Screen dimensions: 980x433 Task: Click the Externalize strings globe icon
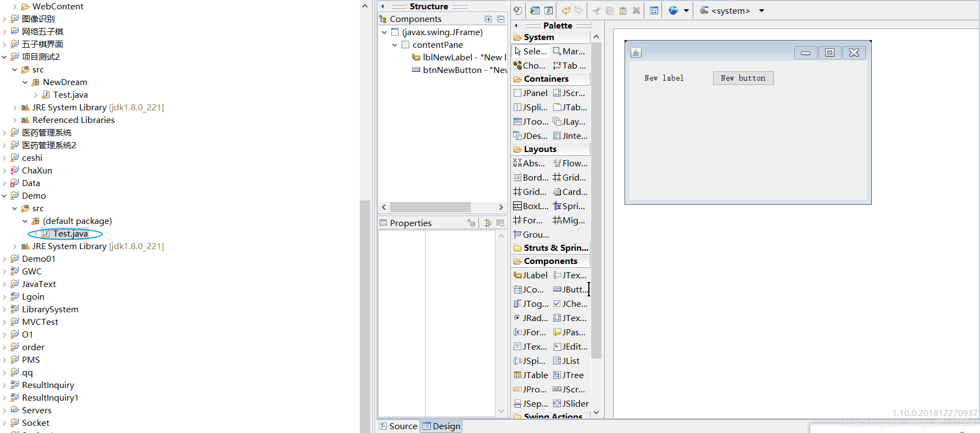(x=673, y=10)
